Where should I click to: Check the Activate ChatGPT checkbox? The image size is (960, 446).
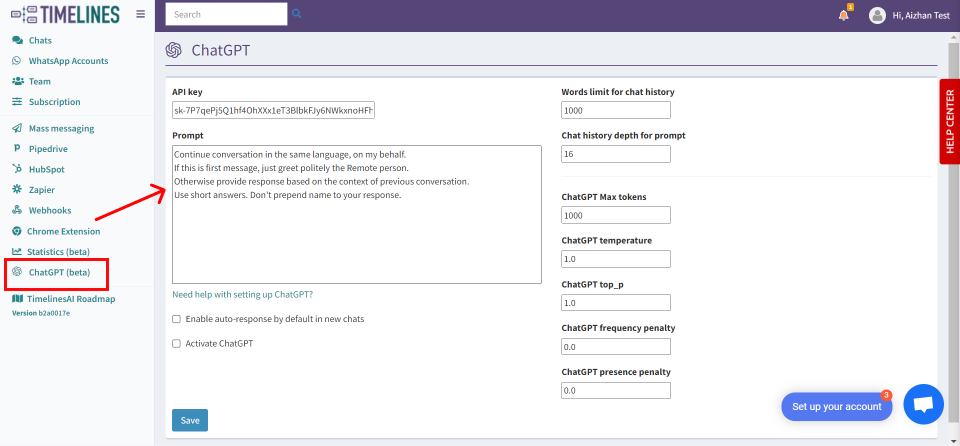click(x=177, y=343)
